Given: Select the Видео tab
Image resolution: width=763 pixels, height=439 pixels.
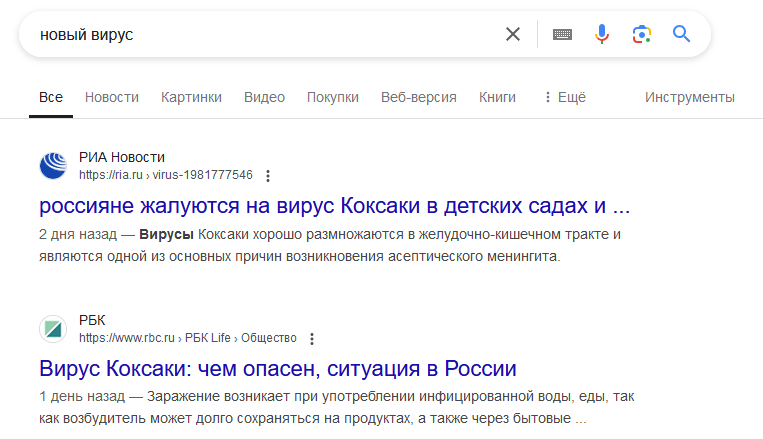Looking at the screenshot, I should [264, 97].
